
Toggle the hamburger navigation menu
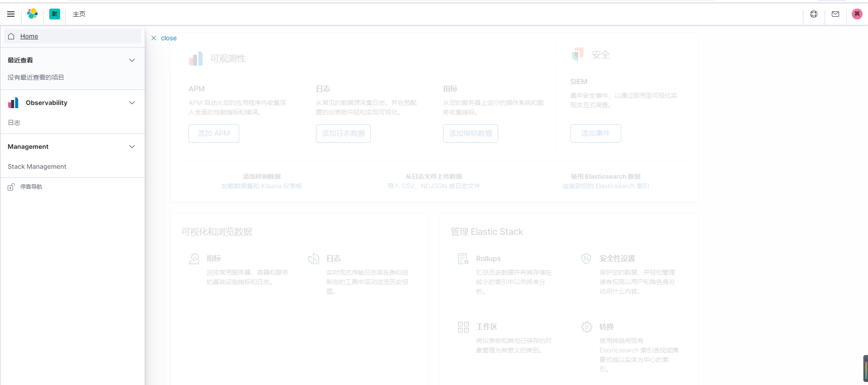coord(11,14)
